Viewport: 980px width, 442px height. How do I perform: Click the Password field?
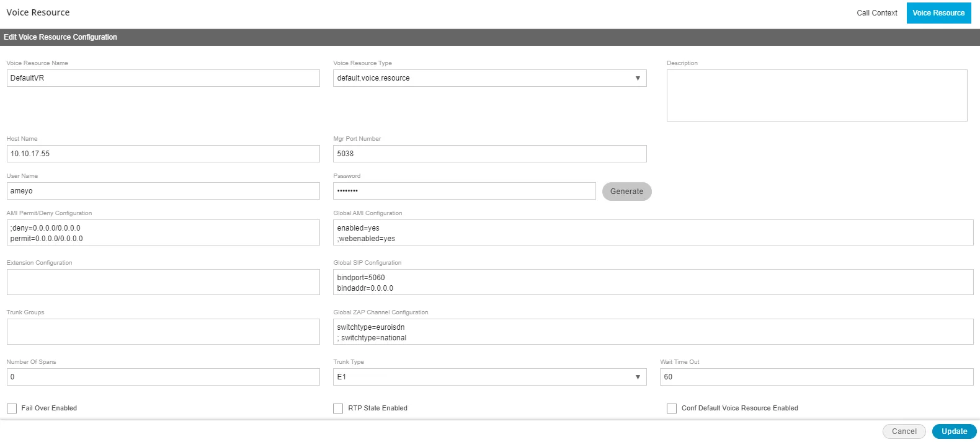[x=464, y=191]
